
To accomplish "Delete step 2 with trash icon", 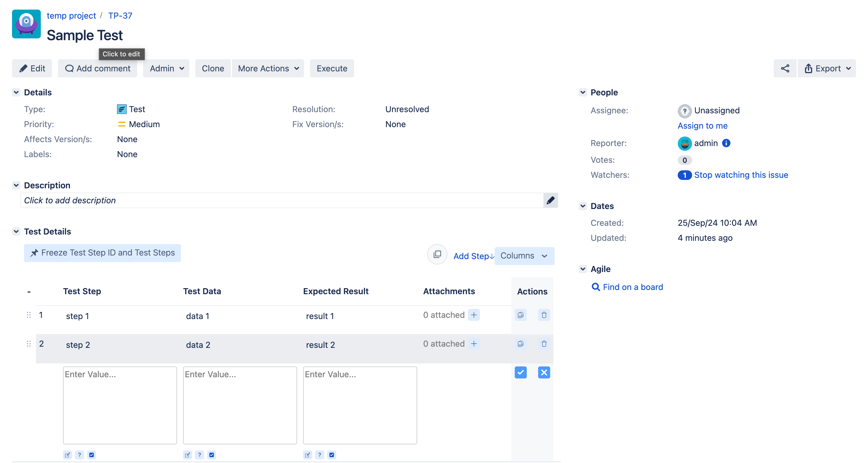I will coord(544,344).
